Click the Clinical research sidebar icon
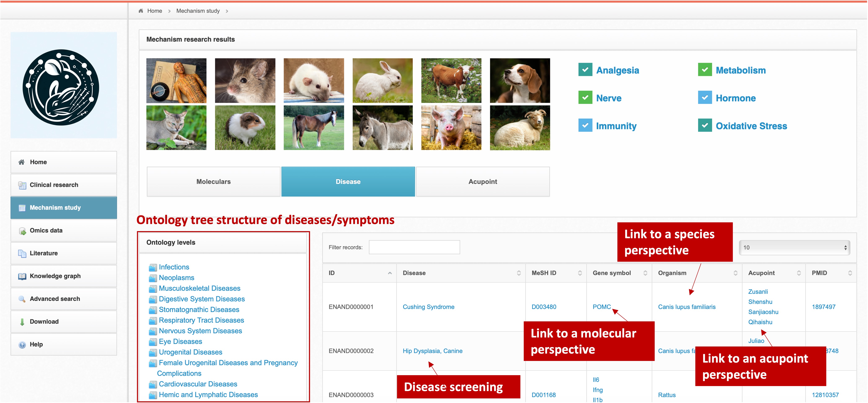Screen dimensions: 868x403 click(22, 185)
